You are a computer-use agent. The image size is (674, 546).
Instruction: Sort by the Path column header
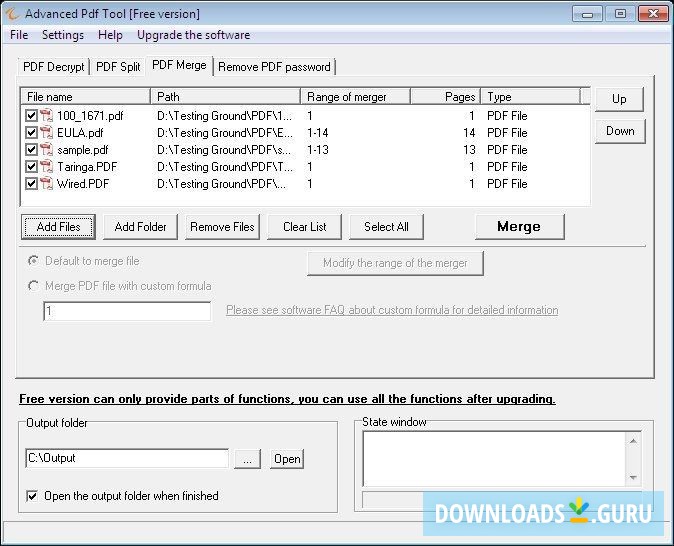[225, 97]
